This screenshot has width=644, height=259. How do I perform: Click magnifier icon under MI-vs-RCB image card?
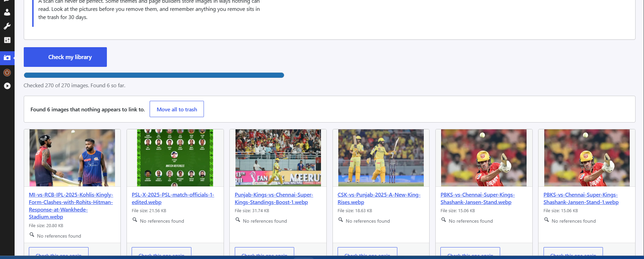point(32,235)
